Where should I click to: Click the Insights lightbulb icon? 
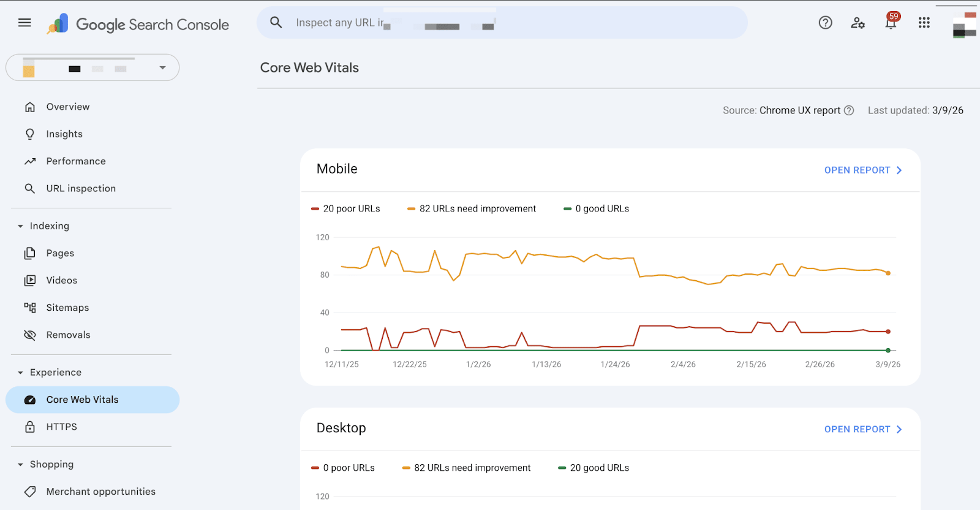[30, 134]
